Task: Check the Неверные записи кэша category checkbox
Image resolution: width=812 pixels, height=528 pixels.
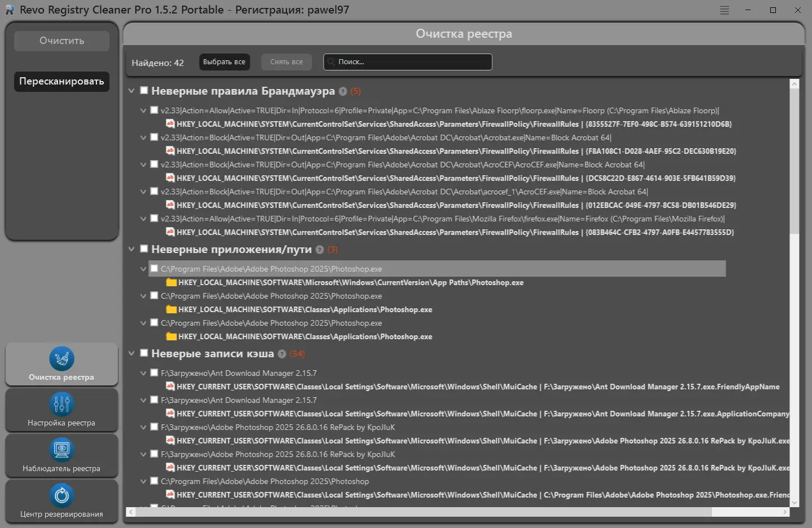Action: [x=144, y=353]
